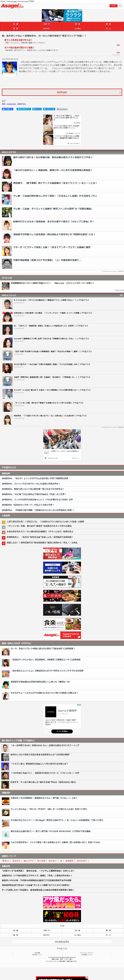Click thumbnail beside テレ朝・三谷紘 ダイエット article
The image size is (124, 980).
tap(7, 212)
